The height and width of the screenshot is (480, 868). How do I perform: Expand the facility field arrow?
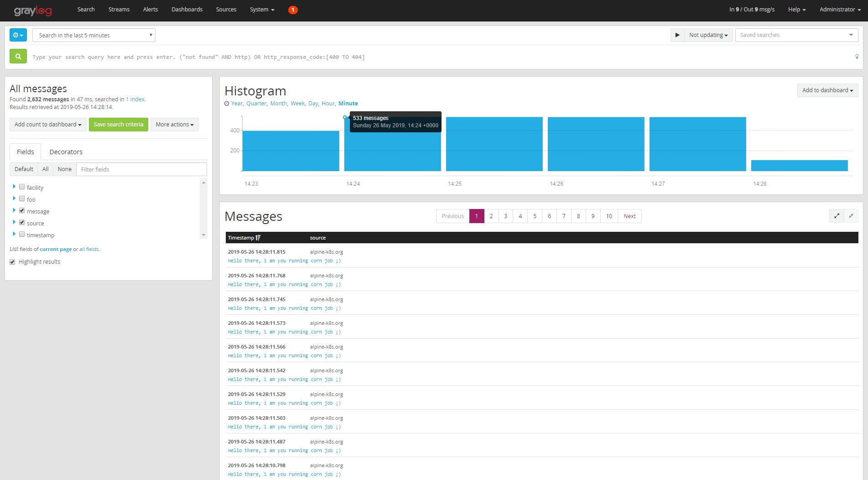[x=14, y=187]
